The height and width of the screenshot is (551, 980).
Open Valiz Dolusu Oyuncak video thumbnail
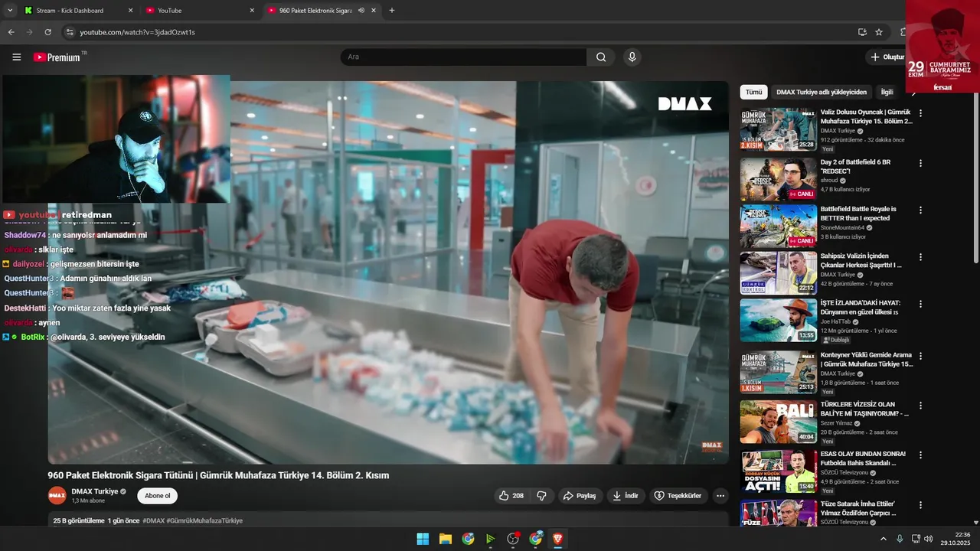[778, 129]
